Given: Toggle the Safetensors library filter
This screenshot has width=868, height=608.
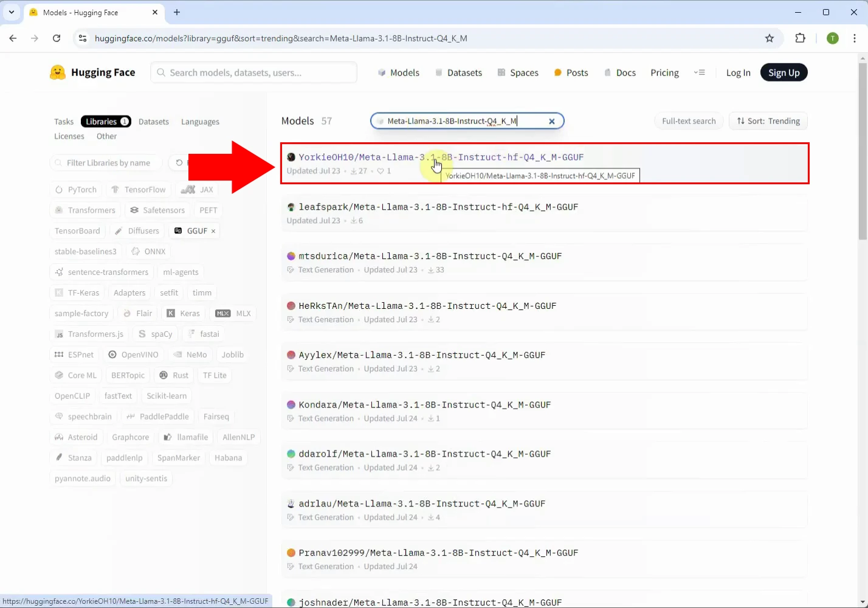Looking at the screenshot, I should 157,210.
